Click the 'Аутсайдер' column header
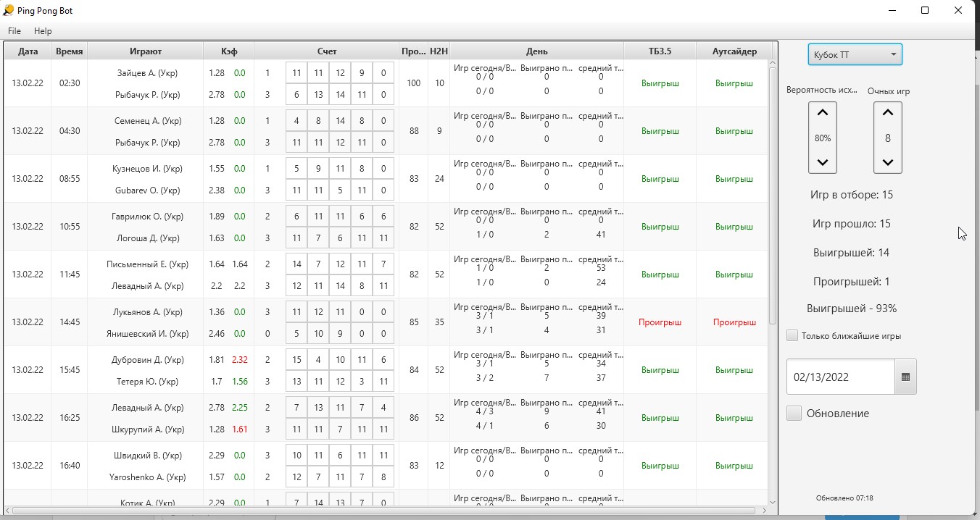980x520 pixels. (x=734, y=51)
